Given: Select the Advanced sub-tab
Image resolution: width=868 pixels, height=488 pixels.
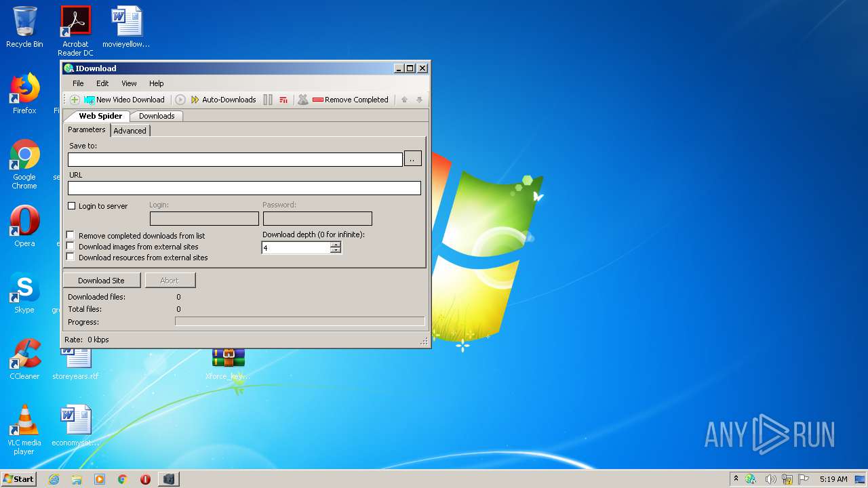Looking at the screenshot, I should pos(130,131).
